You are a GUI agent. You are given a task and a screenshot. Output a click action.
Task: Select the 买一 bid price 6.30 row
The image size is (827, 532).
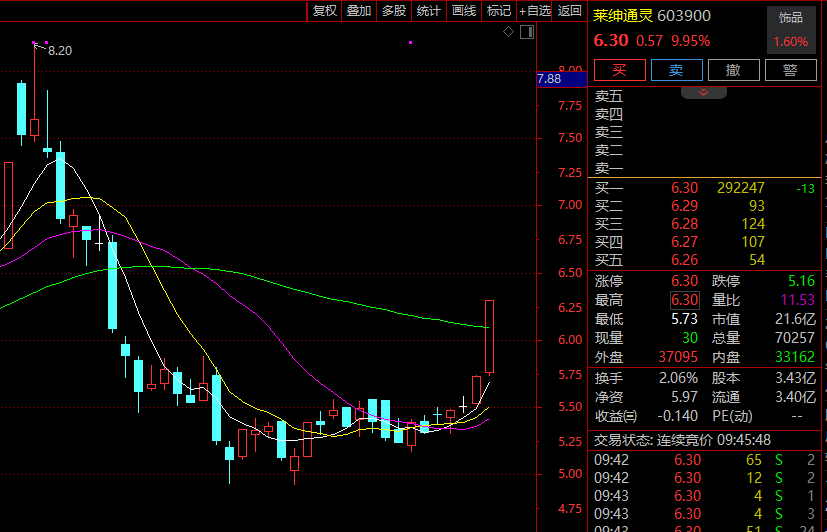[685, 188]
